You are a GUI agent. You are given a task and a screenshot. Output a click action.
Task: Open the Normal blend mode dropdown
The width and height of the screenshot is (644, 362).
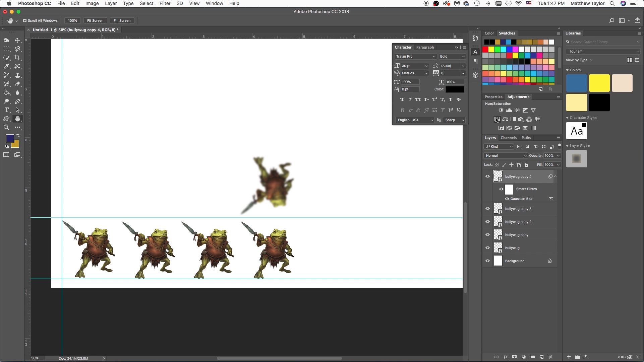506,155
